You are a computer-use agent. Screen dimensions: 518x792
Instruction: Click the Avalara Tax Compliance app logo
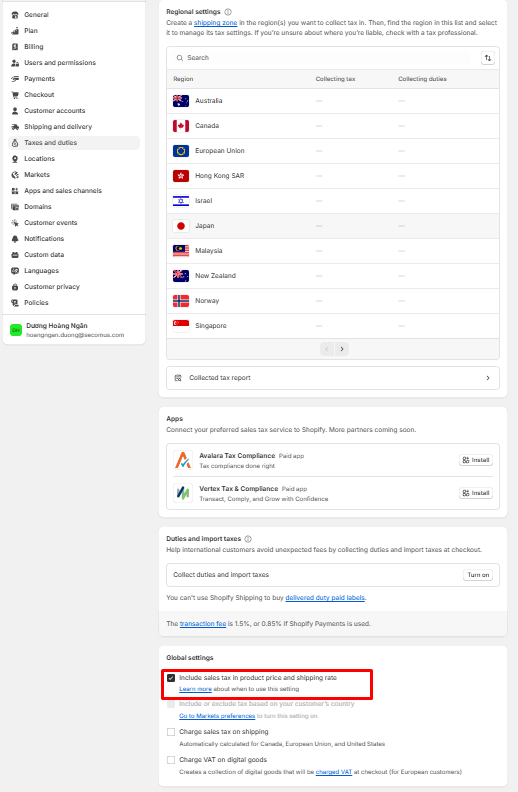pyautogui.click(x=182, y=460)
